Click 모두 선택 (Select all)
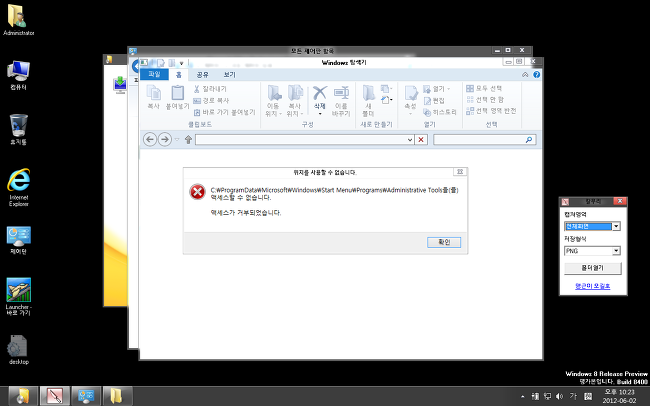 pyautogui.click(x=484, y=88)
